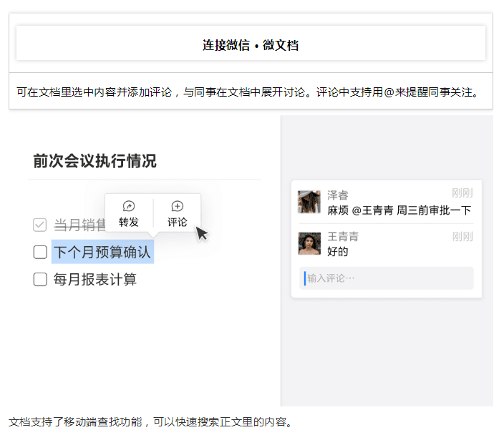This screenshot has width=504, height=435.
Task: Click the reply text 好的
Action: point(337,252)
